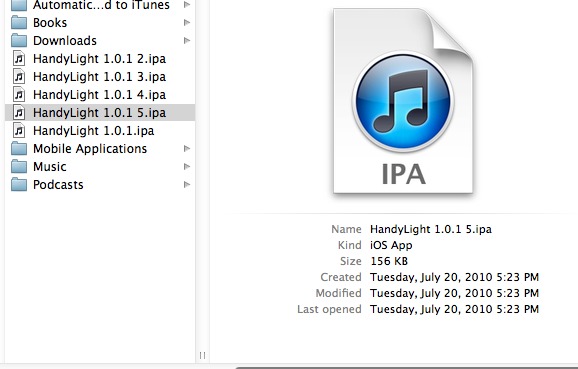The height and width of the screenshot is (369, 578).
Task: Select the Podcasts folder name
Action: [x=58, y=185]
